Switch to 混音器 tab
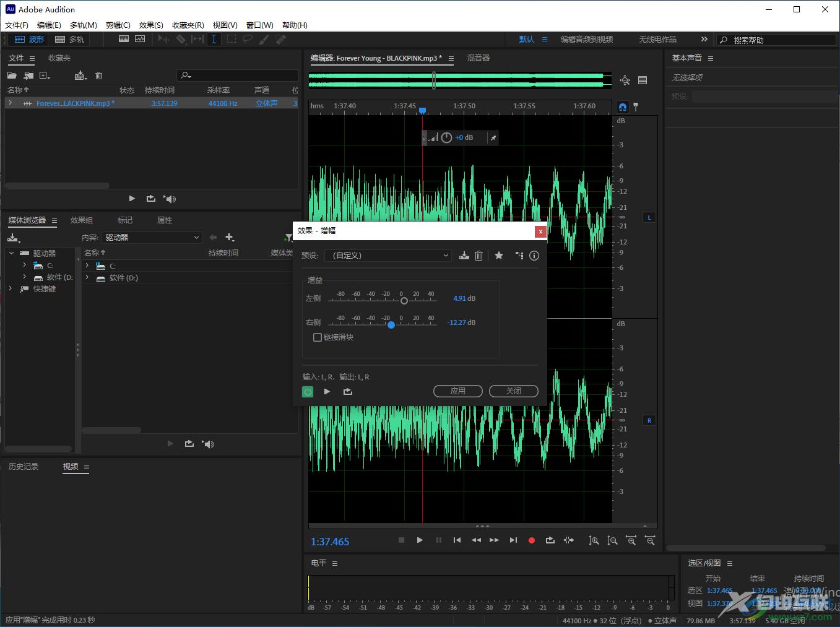840x627 pixels. [478, 58]
